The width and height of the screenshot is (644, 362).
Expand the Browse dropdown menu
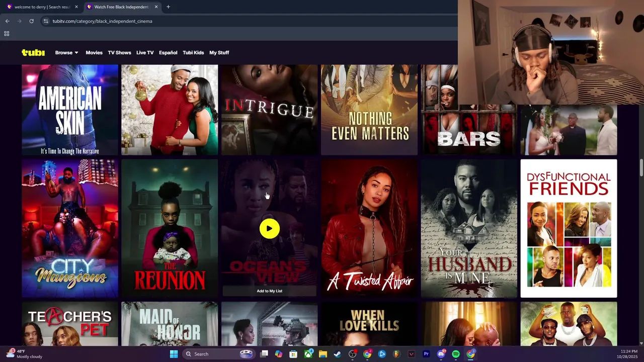pos(66,53)
